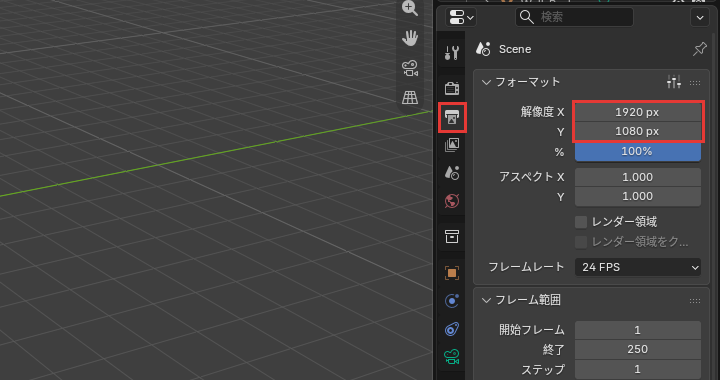Open the フレームレート 24 FPS dropdown
The image size is (720, 380).
[638, 267]
